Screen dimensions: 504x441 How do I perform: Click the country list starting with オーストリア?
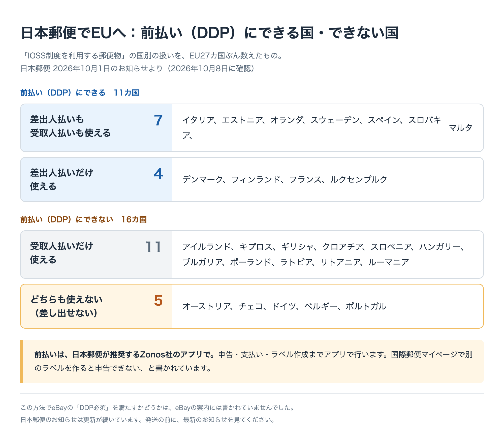pos(284,306)
